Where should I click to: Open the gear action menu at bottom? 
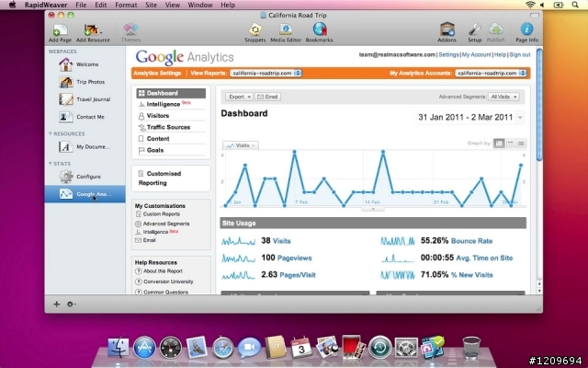[x=71, y=305]
